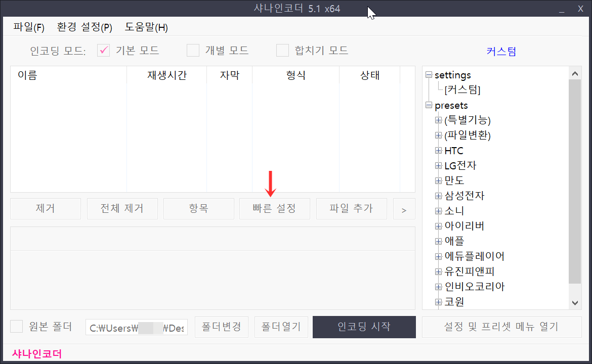Click the 재생시간 column header

167,75
